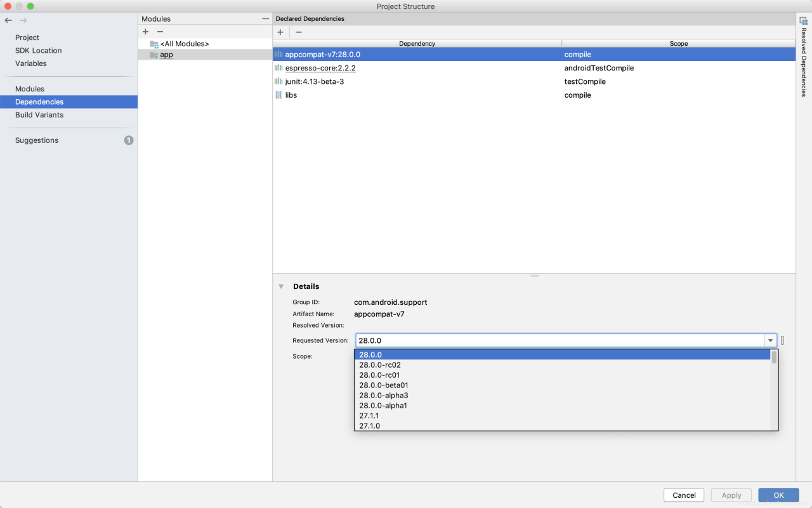Open SDK Location settings
Image resolution: width=812 pixels, height=508 pixels.
click(39, 50)
